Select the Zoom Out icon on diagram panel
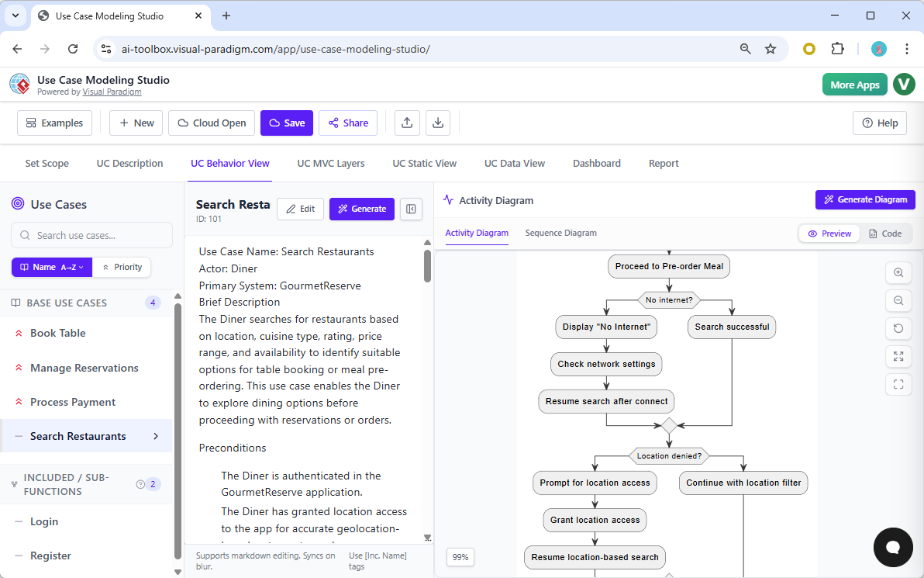 [x=898, y=300]
